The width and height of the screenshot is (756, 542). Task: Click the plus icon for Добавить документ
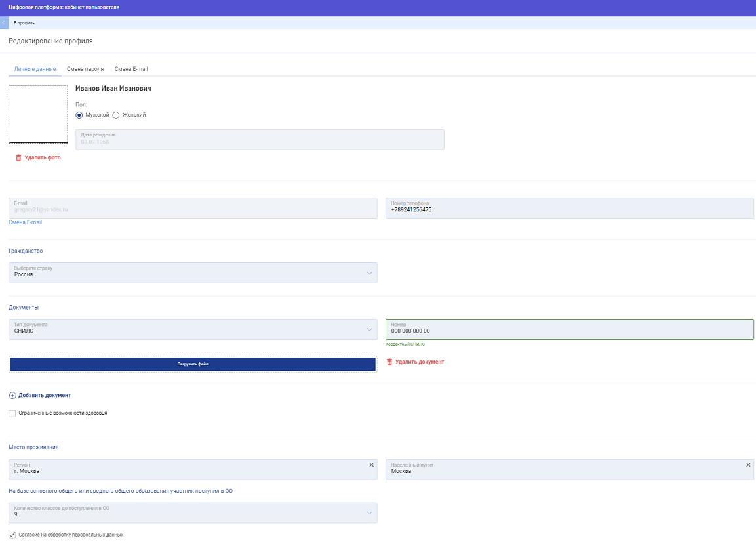coord(12,396)
